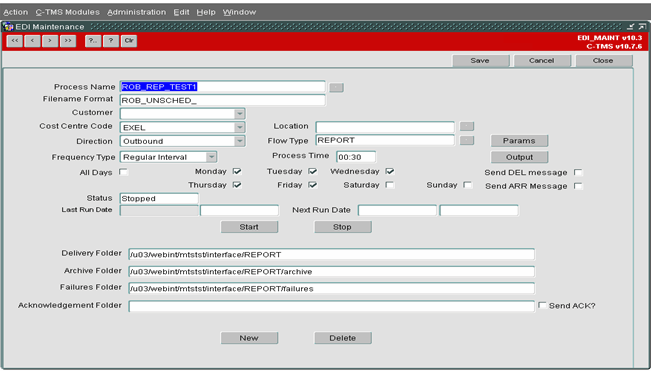Click the second Next Run Date field

[x=479, y=210]
